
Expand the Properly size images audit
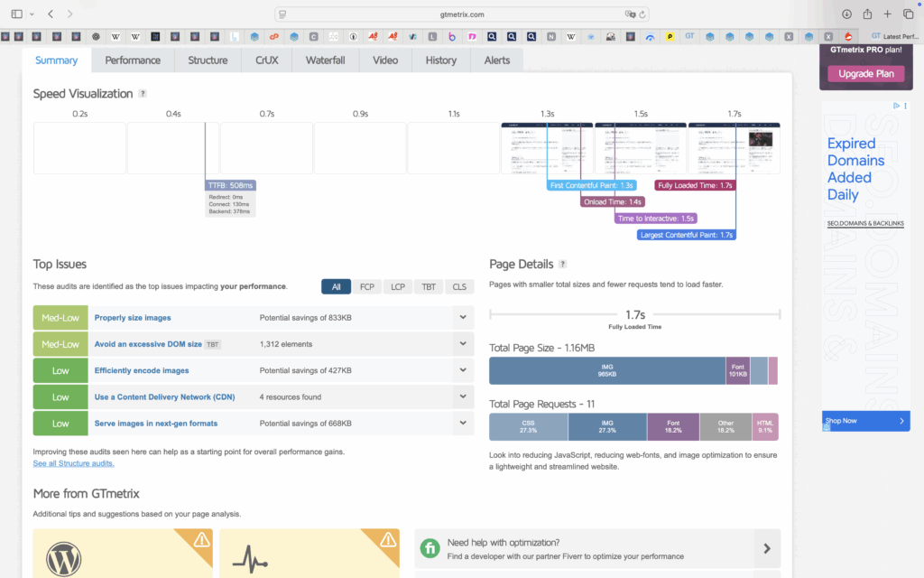pyautogui.click(x=463, y=318)
